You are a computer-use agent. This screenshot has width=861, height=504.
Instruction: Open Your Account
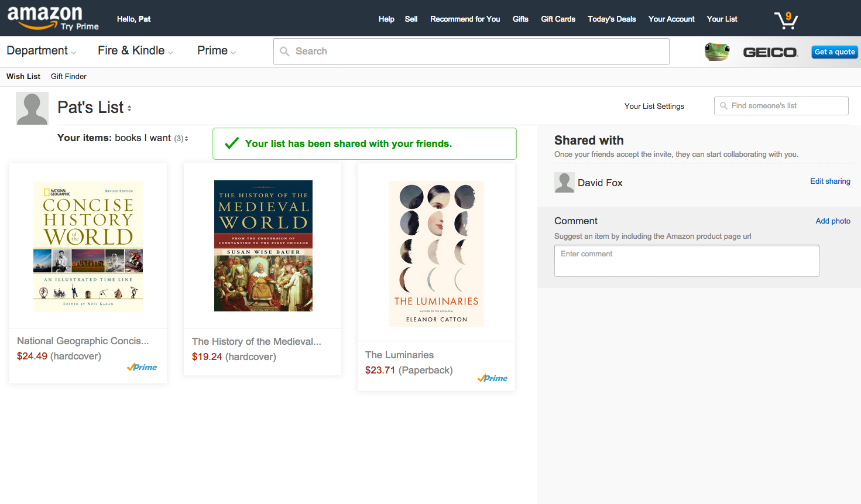(671, 19)
